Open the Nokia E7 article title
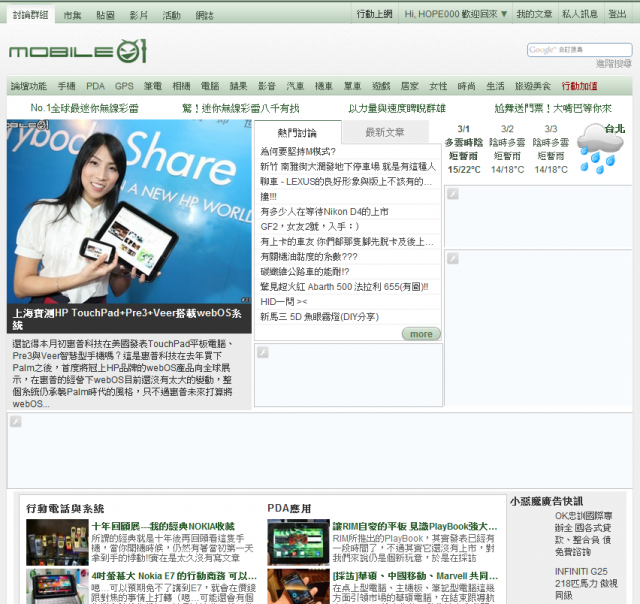The height and width of the screenshot is (604, 640). point(174,576)
